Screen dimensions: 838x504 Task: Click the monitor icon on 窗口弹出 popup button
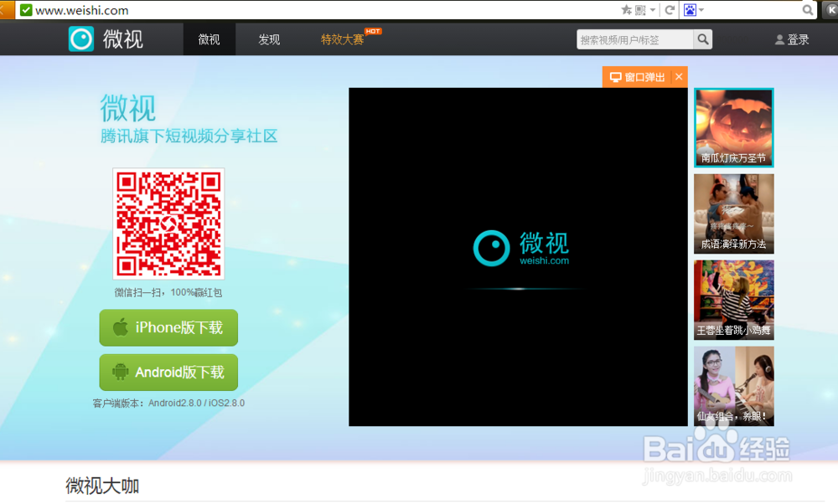(618, 76)
